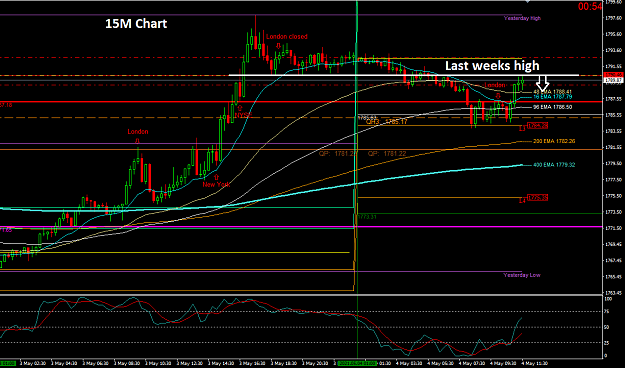Click the 3 May 16:30 time label
This screenshot has height=368, width=625.
tap(253, 364)
